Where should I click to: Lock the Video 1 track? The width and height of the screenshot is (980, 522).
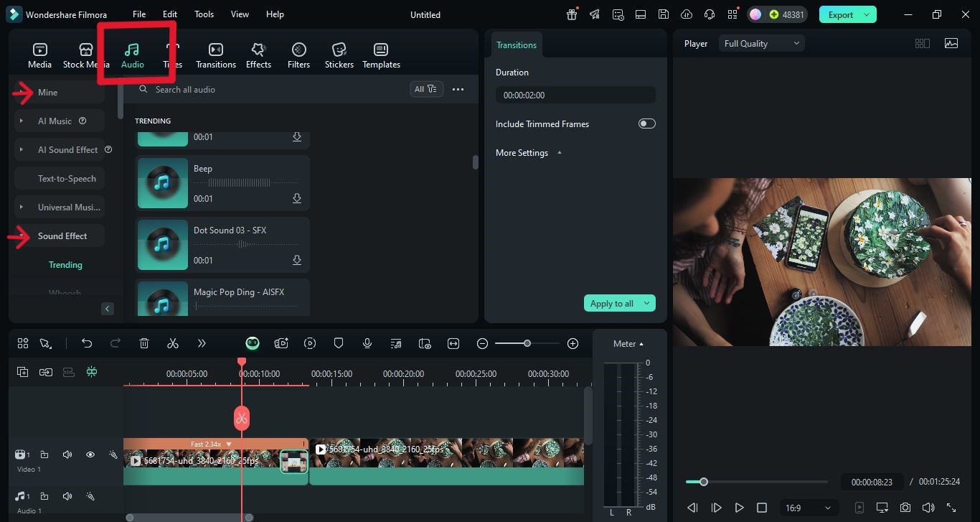[x=44, y=455]
